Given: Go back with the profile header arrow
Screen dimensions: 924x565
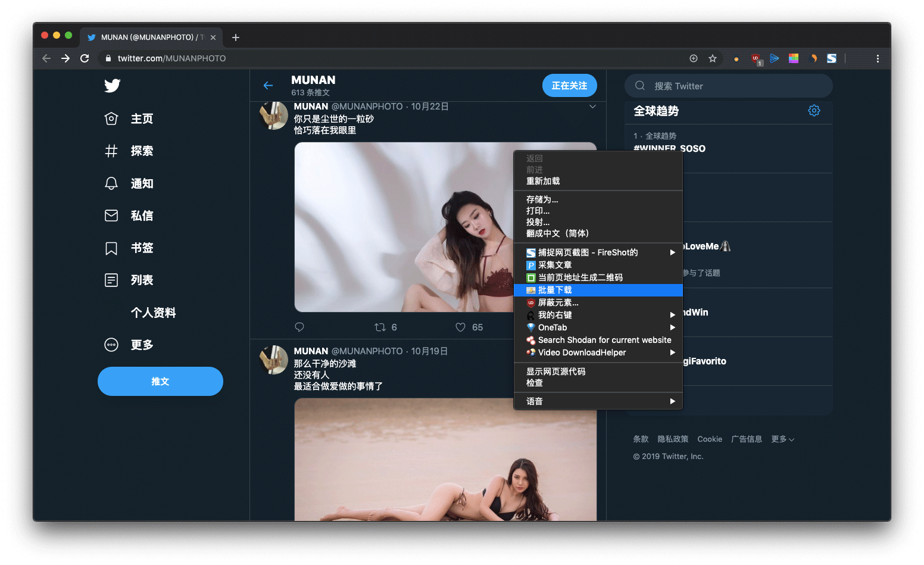Looking at the screenshot, I should [269, 86].
